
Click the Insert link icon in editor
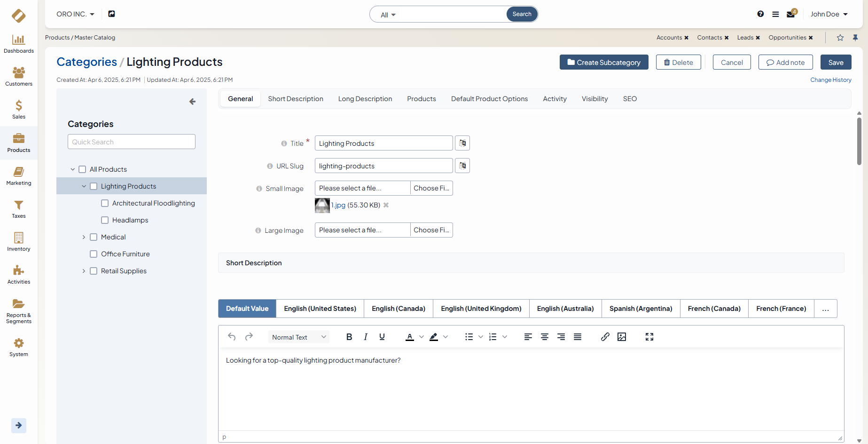pos(605,337)
